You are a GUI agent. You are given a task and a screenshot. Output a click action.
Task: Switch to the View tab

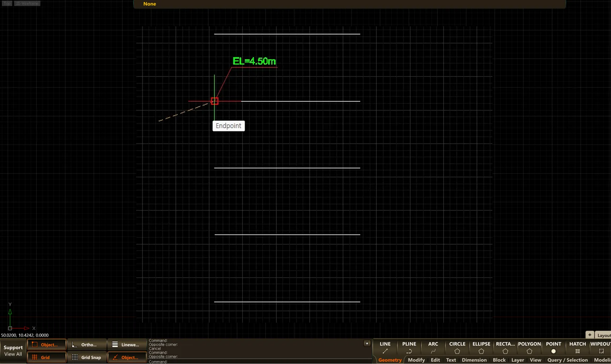click(535, 360)
